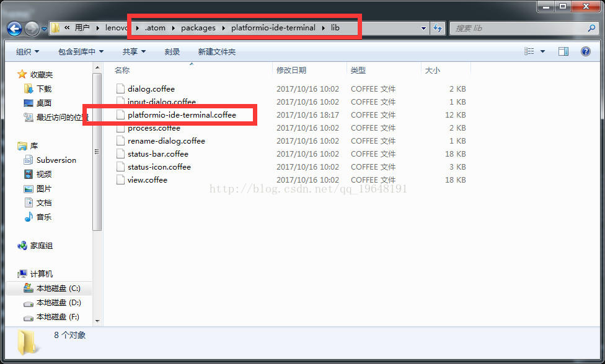Click the refresh button beside address bar
The height and width of the screenshot is (364, 605).
[x=438, y=28]
